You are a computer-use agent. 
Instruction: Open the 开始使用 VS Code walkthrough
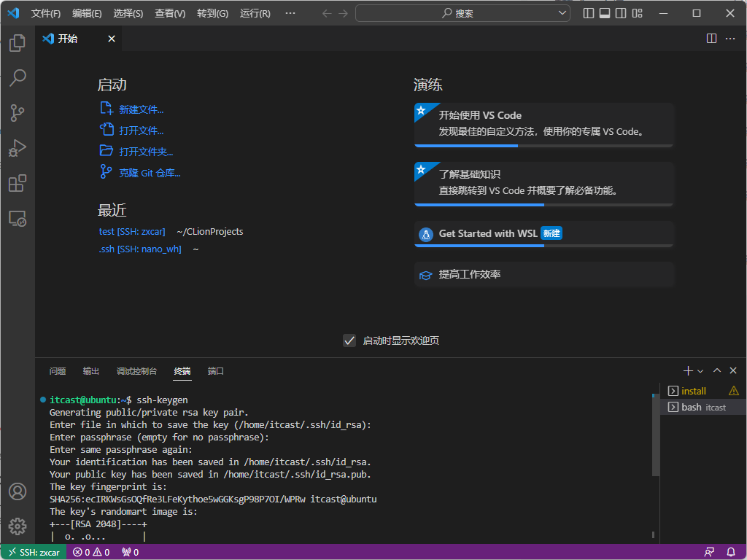coord(543,125)
